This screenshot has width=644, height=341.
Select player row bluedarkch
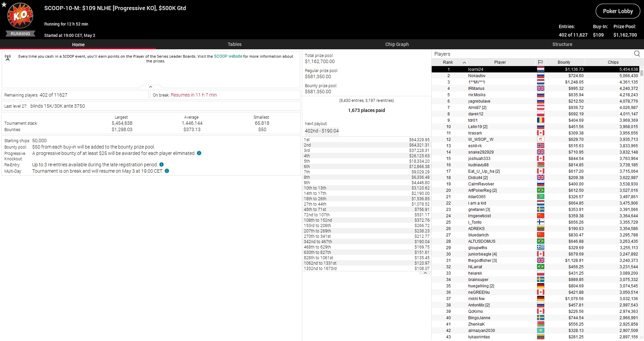tap(536, 235)
